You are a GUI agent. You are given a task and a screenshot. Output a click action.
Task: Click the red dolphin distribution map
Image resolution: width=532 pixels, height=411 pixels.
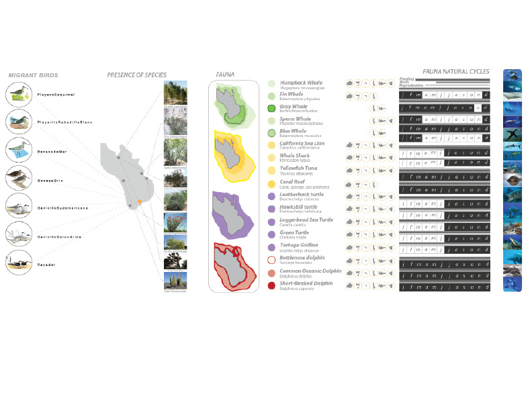point(232,265)
